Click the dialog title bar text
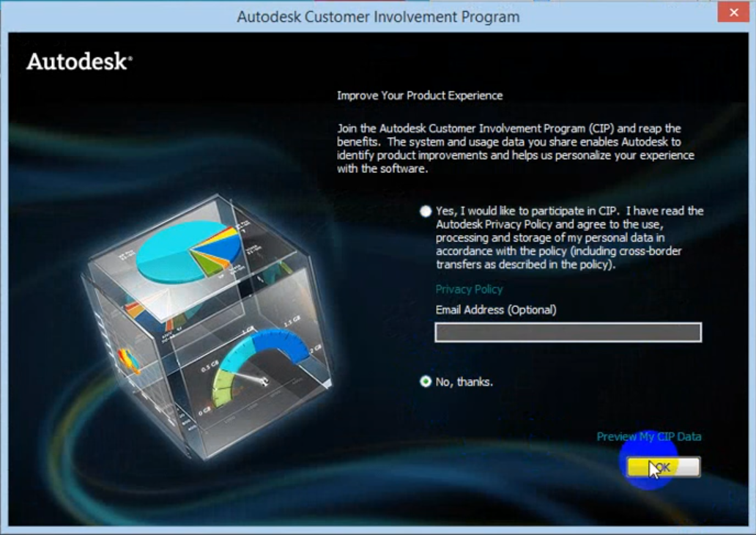Image resolution: width=756 pixels, height=535 pixels. pyautogui.click(x=378, y=16)
